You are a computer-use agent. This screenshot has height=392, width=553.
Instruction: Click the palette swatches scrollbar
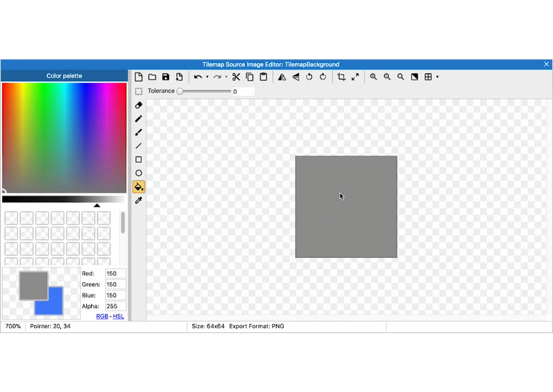click(x=122, y=222)
